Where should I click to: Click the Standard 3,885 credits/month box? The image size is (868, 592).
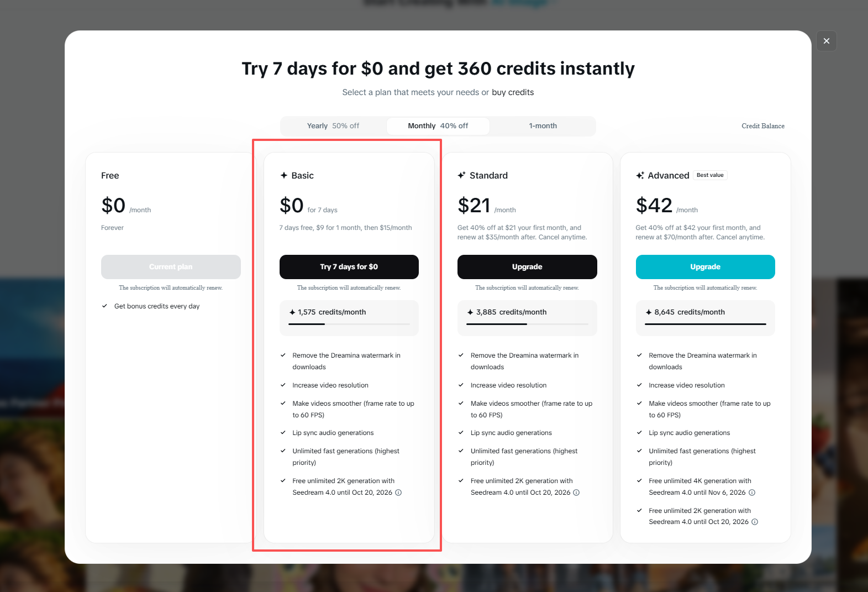(527, 317)
